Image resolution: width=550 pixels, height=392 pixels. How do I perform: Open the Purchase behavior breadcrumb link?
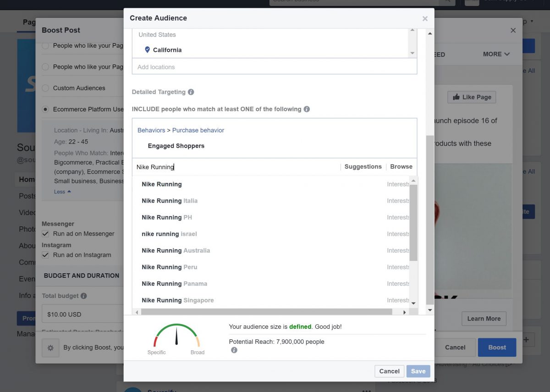(198, 130)
